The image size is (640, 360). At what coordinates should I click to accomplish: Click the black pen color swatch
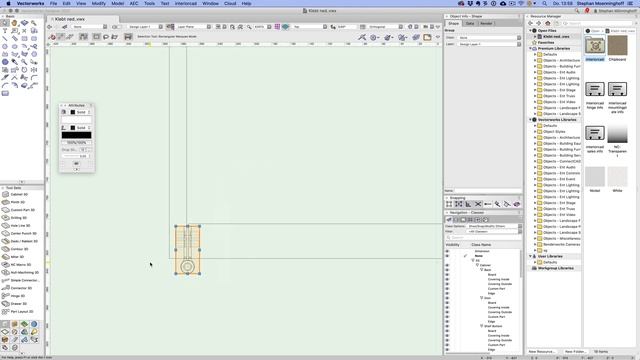coord(76,135)
